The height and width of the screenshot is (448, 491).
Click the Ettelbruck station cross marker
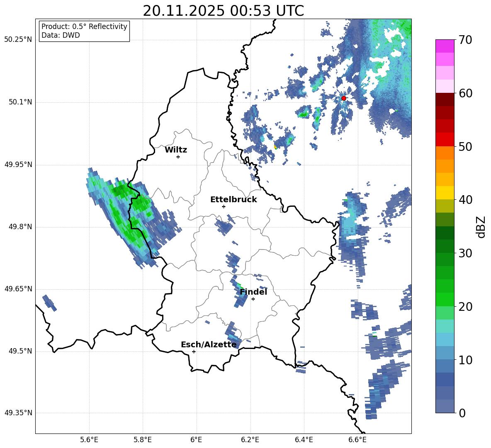click(x=224, y=206)
